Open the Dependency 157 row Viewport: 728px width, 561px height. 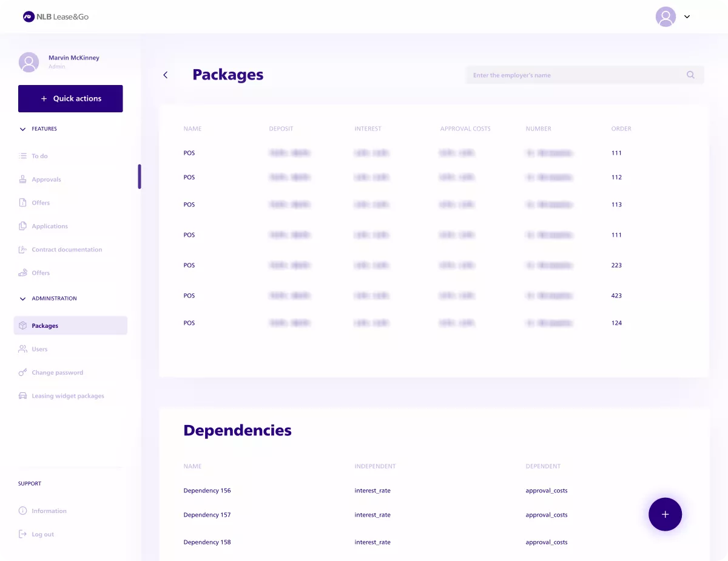pos(207,515)
